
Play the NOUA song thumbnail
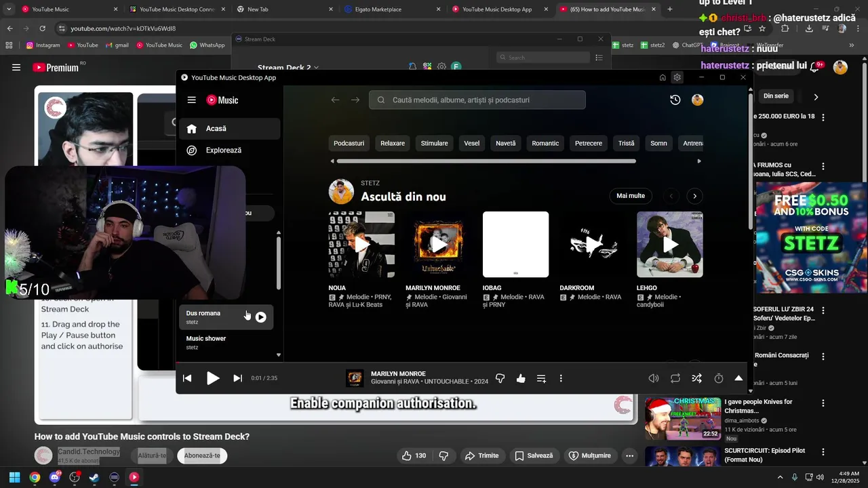click(361, 245)
